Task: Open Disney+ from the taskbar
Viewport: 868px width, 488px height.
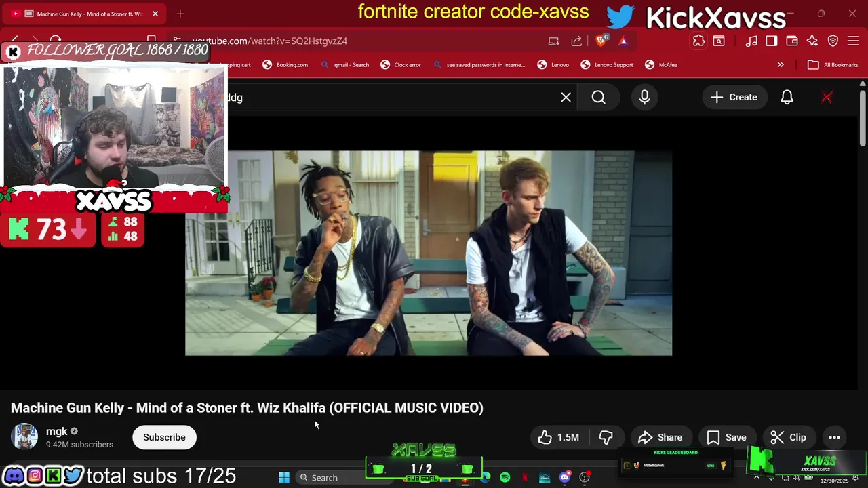Action: click(x=545, y=478)
